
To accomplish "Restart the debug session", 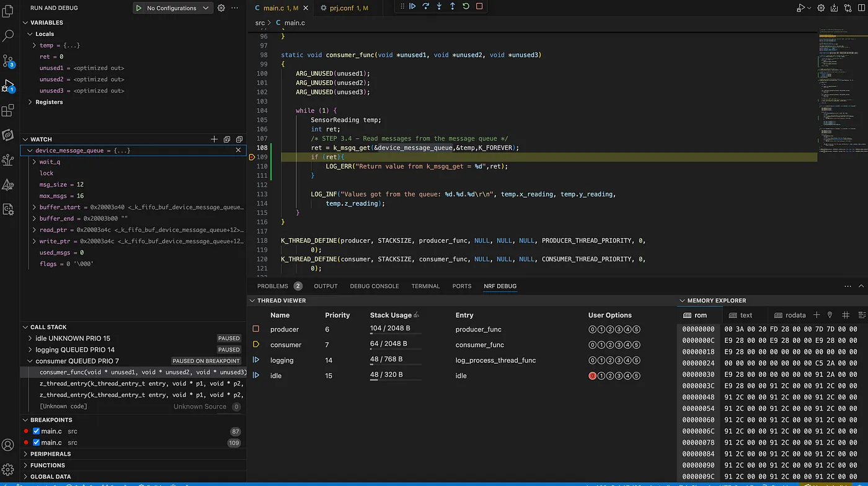I will tap(466, 6).
